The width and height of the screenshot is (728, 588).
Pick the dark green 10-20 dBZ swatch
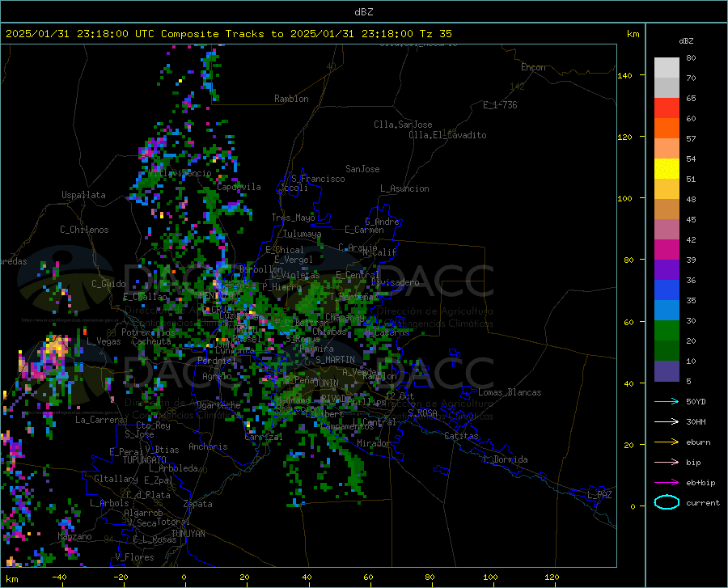667,351
